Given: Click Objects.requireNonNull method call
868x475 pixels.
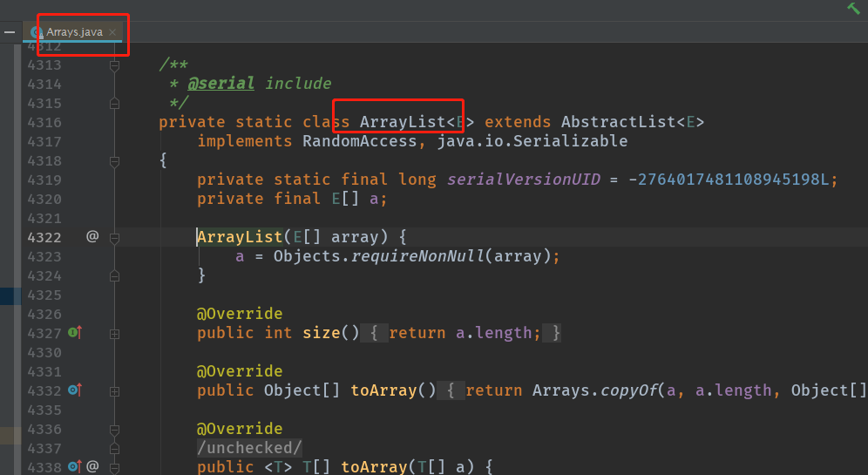Looking at the screenshot, I should pyautogui.click(x=379, y=256).
